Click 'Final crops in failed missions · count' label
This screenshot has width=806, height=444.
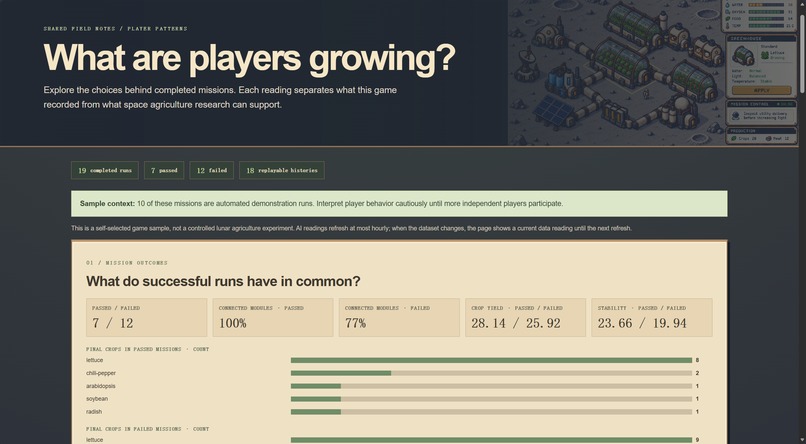tap(148, 429)
